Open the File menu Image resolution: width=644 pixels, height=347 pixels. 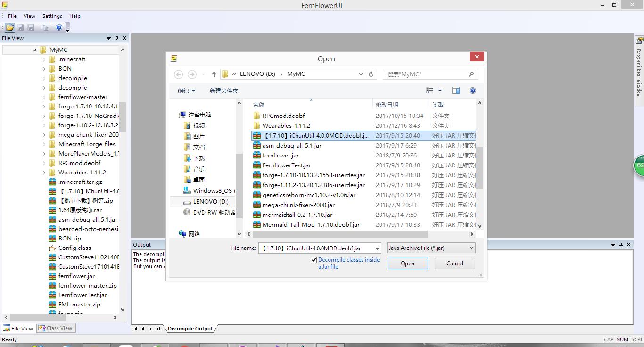click(x=12, y=16)
